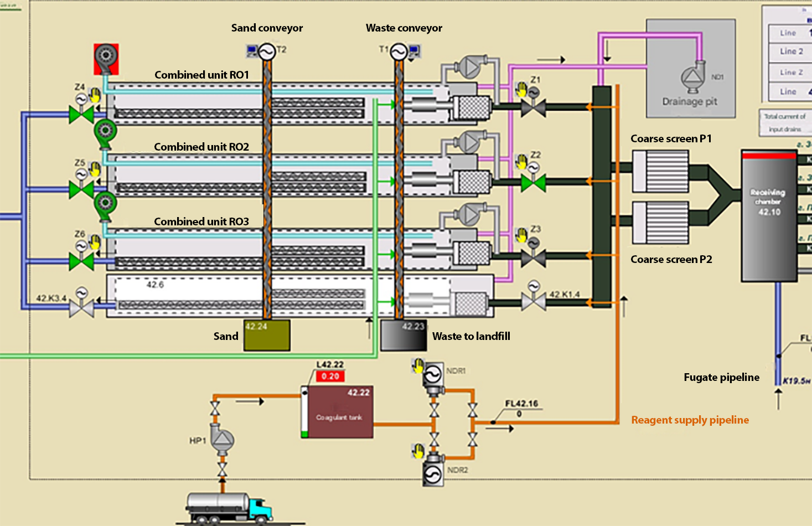Click the Total current of input drains button
The height and width of the screenshot is (526, 812).
point(785,122)
